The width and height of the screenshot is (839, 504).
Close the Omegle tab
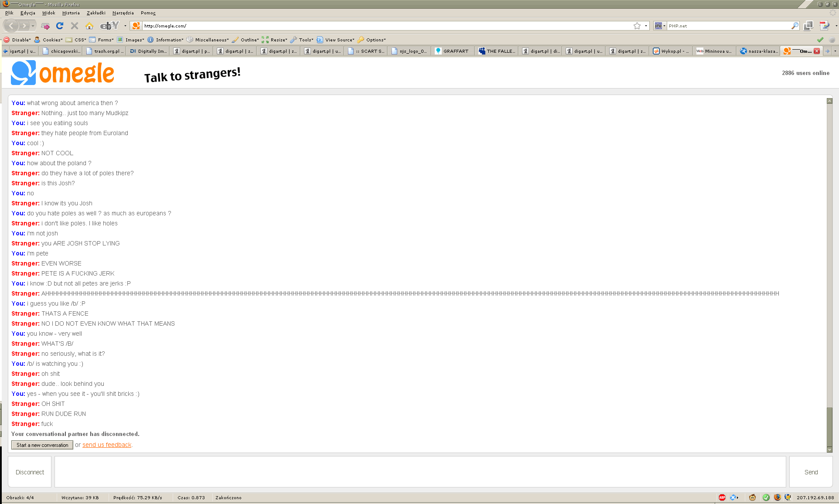pyautogui.click(x=817, y=51)
